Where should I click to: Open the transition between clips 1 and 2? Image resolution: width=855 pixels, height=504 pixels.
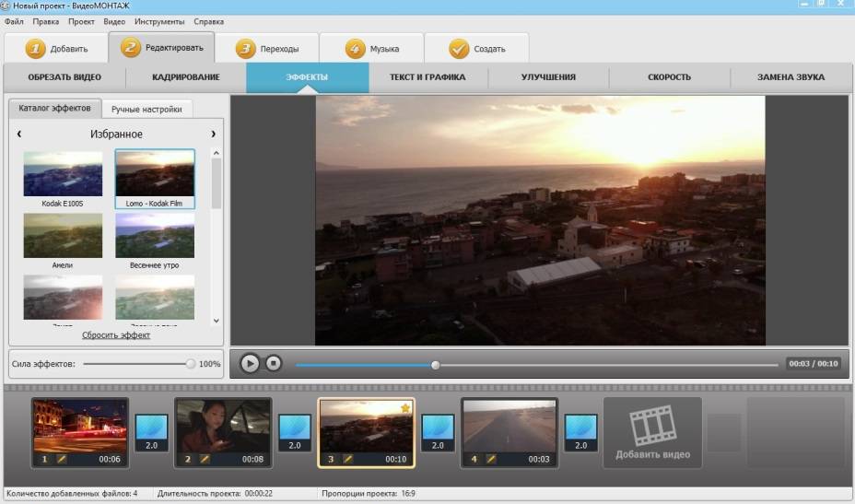click(x=151, y=432)
